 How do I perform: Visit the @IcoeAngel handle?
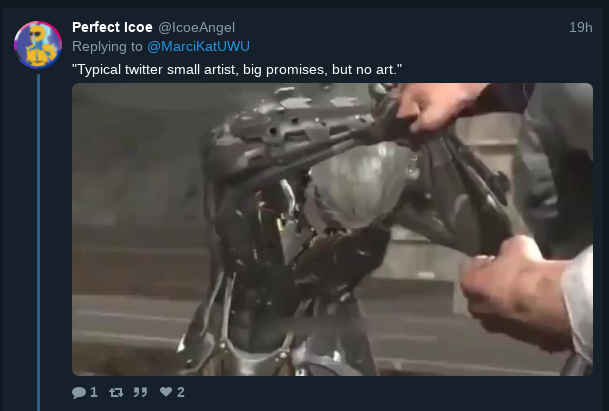click(x=197, y=28)
